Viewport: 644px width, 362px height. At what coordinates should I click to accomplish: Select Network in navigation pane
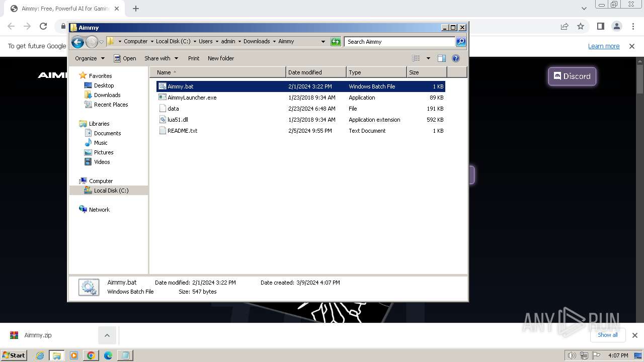point(99,210)
